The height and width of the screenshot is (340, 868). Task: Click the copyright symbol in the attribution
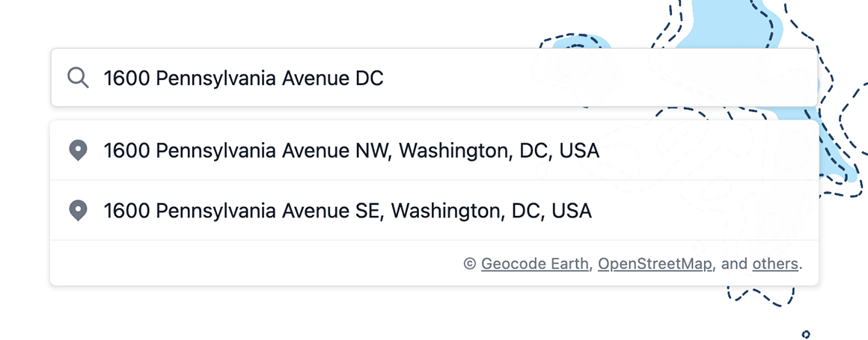coord(470,264)
